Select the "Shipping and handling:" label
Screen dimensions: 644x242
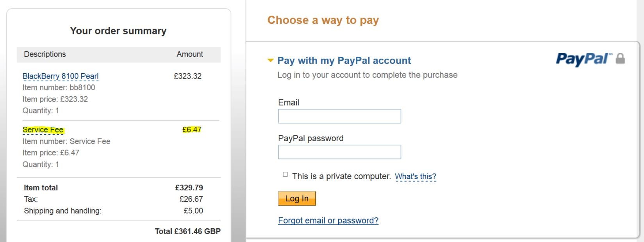pos(62,211)
